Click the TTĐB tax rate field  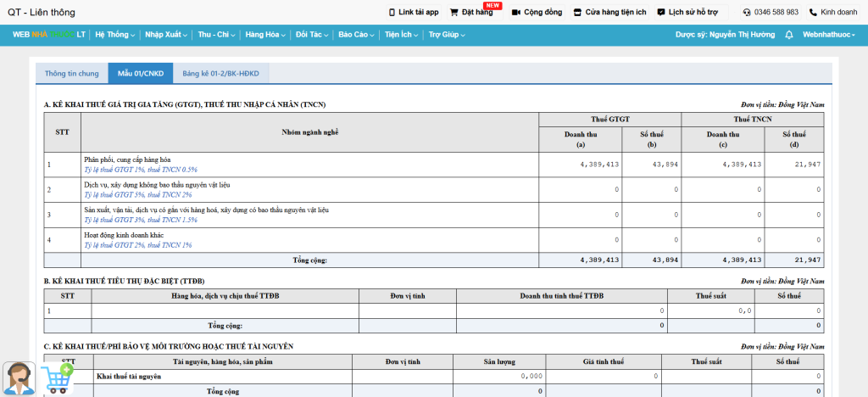pyautogui.click(x=711, y=311)
